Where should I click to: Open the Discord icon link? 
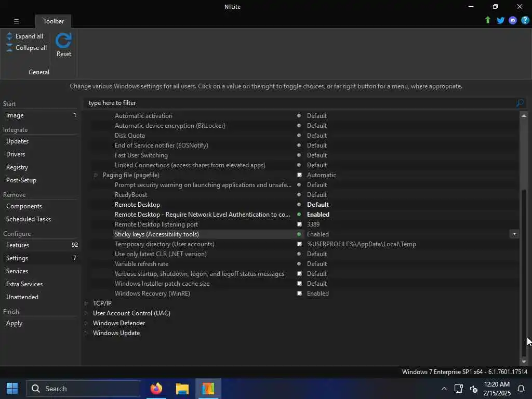[513, 20]
